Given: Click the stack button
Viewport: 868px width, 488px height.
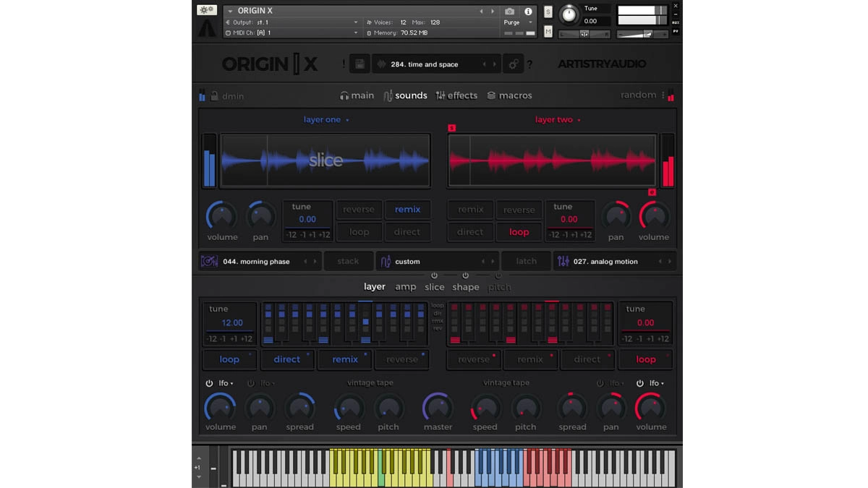Looking at the screenshot, I should coord(348,262).
